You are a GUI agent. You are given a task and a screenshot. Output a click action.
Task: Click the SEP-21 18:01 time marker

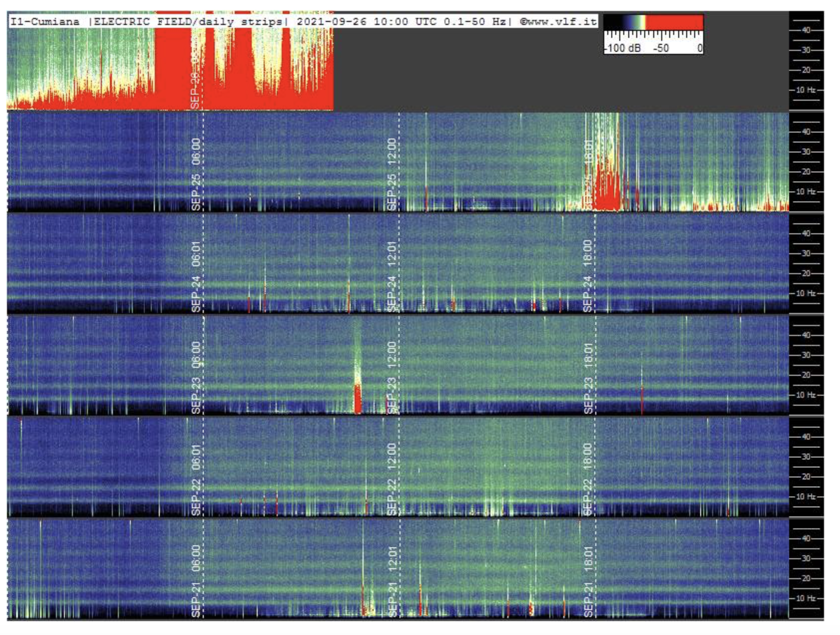(x=588, y=582)
